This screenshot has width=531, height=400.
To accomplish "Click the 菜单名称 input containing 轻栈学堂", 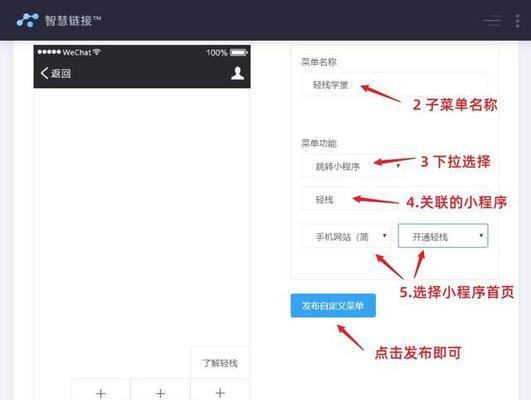I will tap(395, 84).
